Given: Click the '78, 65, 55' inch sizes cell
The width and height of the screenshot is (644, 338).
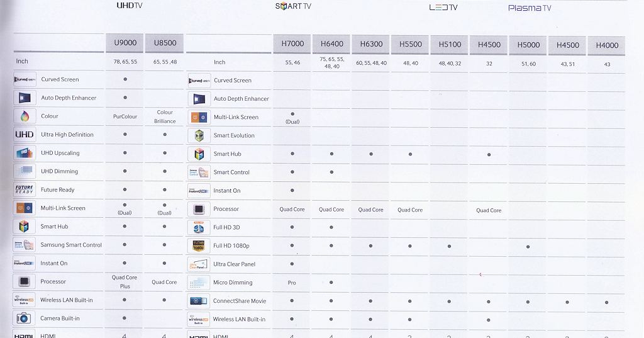Looking at the screenshot, I should click(x=125, y=62).
